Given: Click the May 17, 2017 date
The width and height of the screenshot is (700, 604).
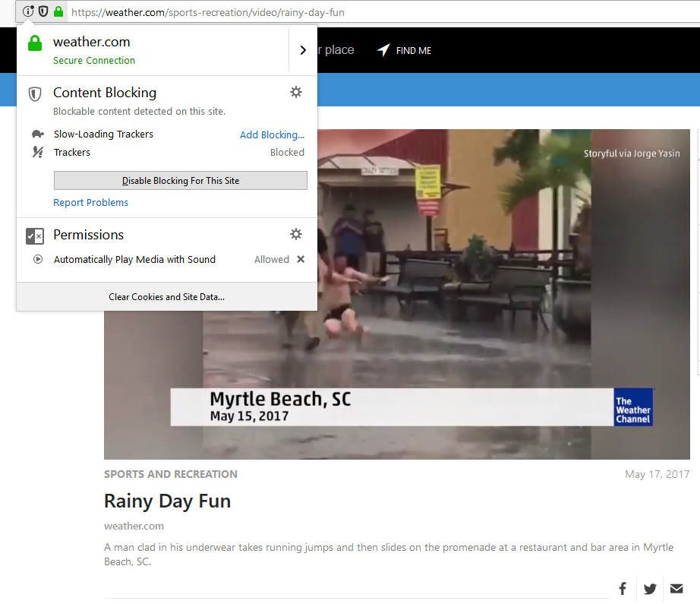Looking at the screenshot, I should pyautogui.click(x=657, y=474).
